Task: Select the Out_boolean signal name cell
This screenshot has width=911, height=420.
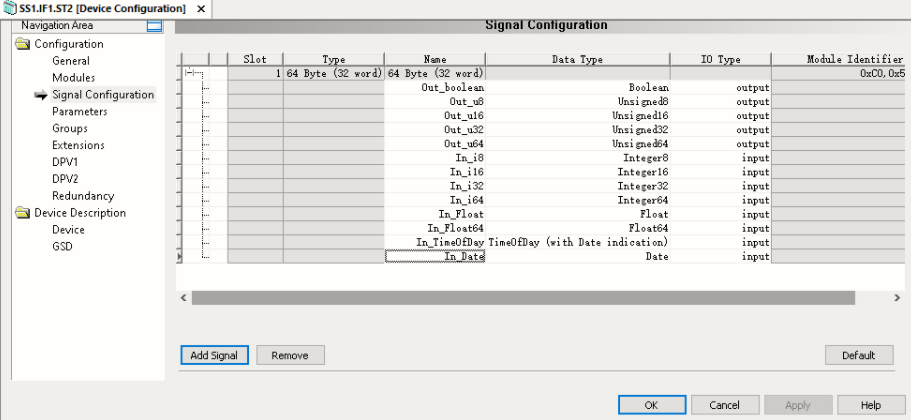Action: 435,88
